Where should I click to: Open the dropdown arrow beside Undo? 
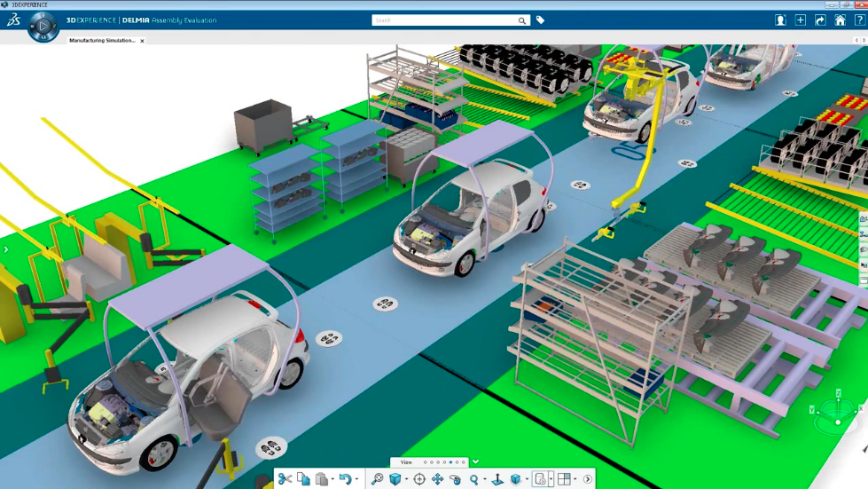[356, 480]
